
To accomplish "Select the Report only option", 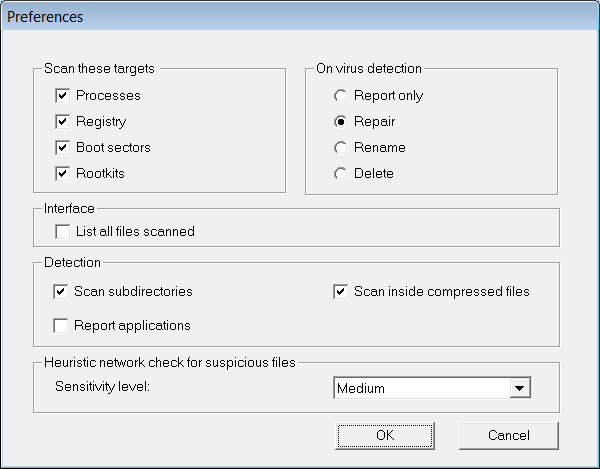I will 341,96.
